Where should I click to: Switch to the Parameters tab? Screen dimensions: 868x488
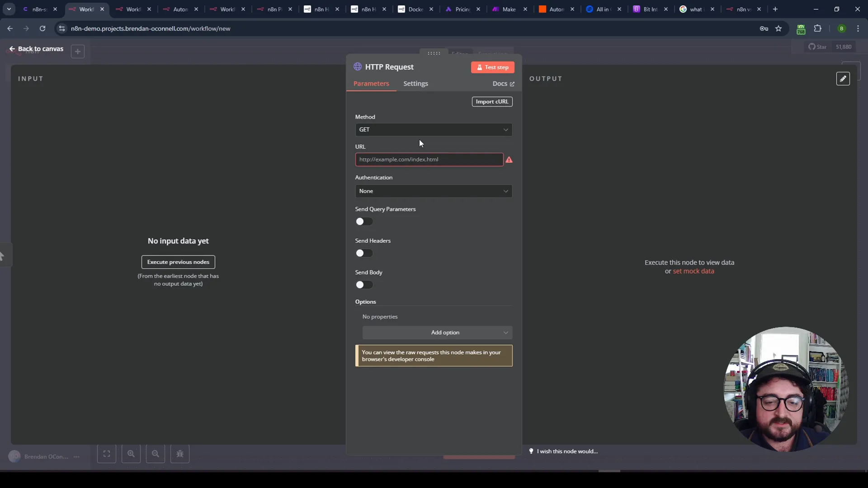(x=372, y=84)
